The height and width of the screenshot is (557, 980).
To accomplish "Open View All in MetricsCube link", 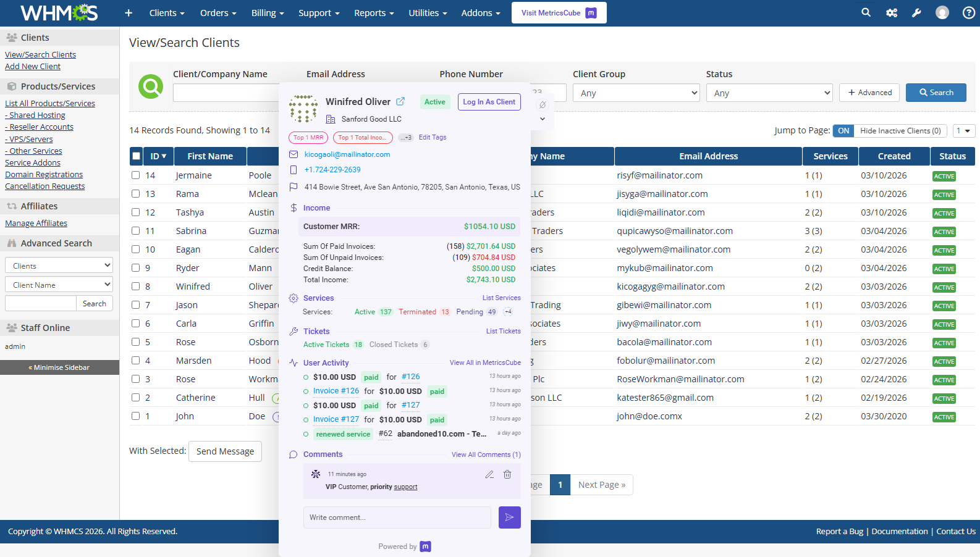I will (485, 363).
